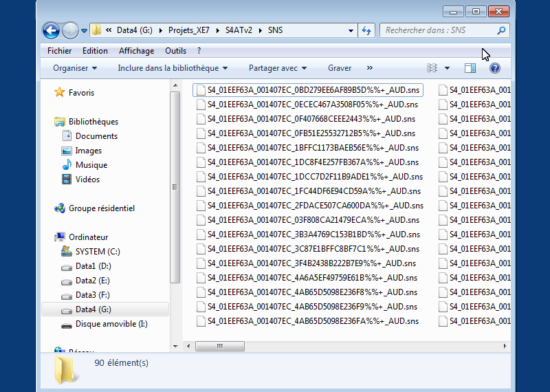Click the change view icon

pyautogui.click(x=432, y=67)
